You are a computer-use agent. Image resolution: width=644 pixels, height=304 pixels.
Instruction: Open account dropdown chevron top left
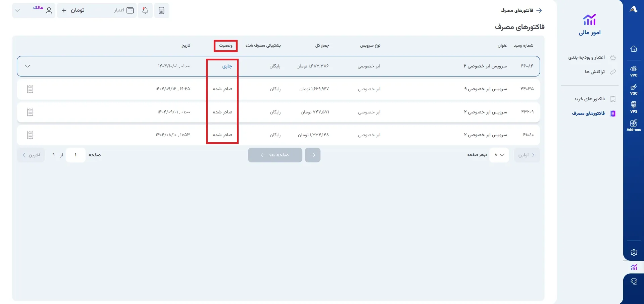(17, 10)
